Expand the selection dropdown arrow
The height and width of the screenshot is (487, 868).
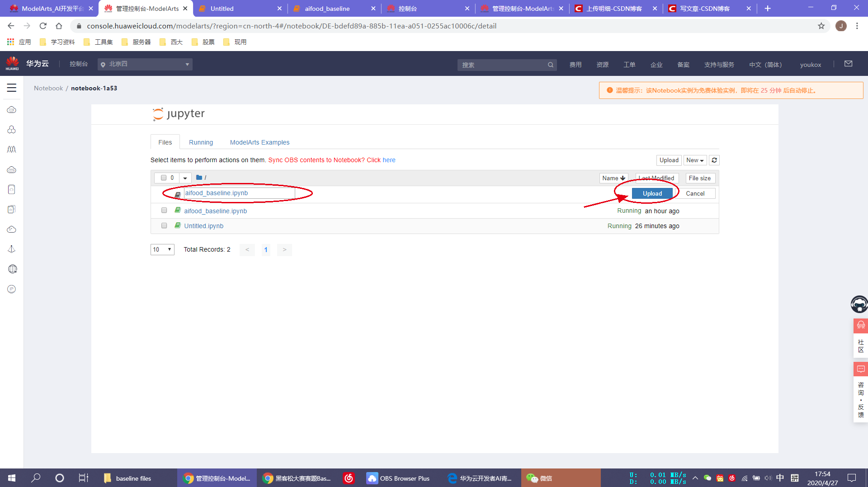coord(185,178)
